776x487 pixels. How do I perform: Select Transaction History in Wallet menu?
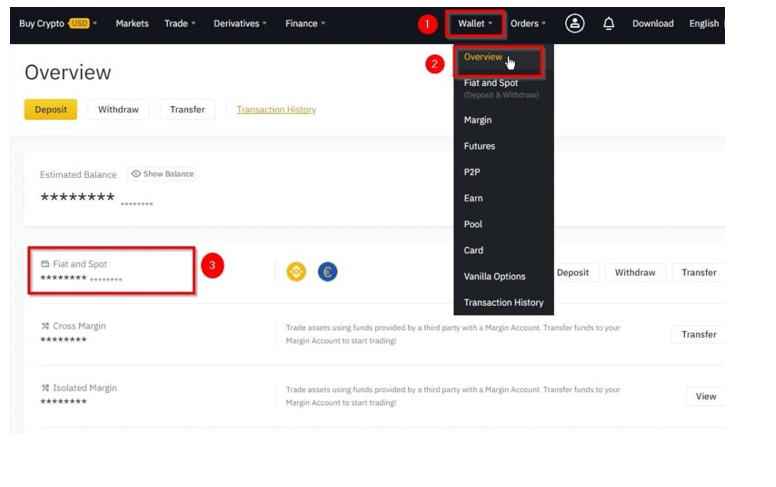click(503, 302)
